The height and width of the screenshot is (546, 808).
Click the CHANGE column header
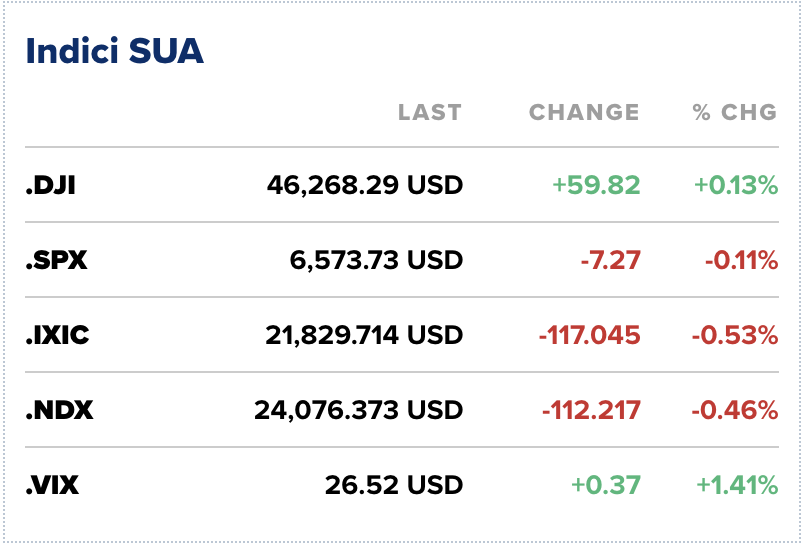[x=584, y=112]
